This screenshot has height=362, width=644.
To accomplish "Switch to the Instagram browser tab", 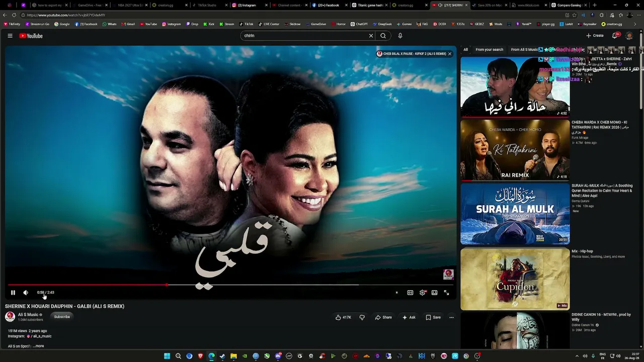I will tap(250, 5).
